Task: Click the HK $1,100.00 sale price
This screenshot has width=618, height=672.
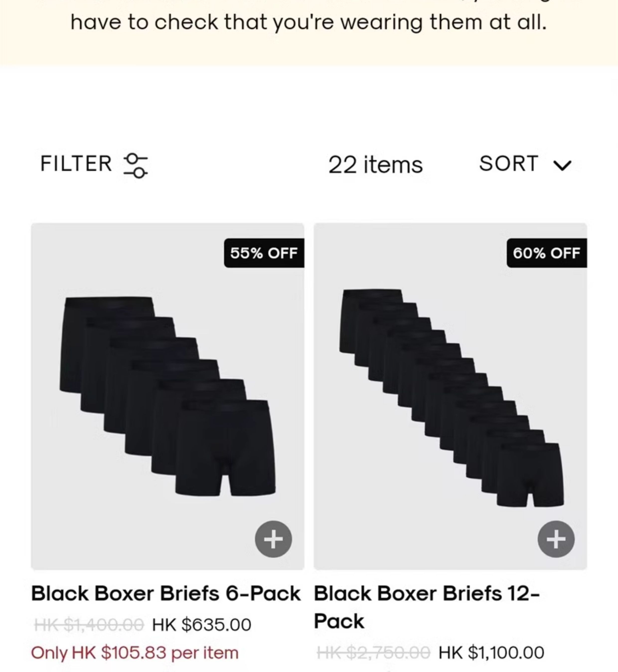Action: (491, 653)
